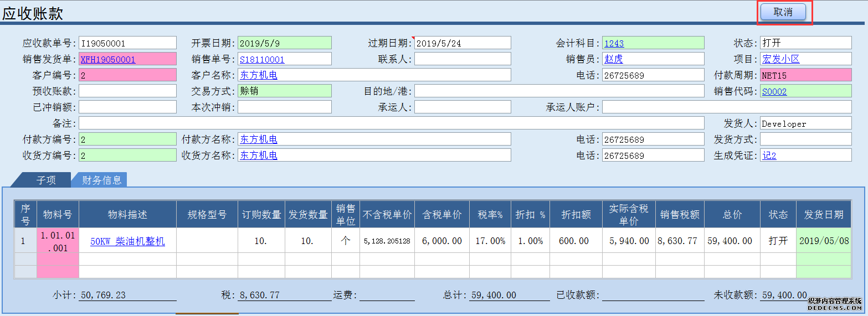The width and height of the screenshot is (868, 316).
Task: Click the 客户名称 link 东方机电
Action: click(259, 75)
